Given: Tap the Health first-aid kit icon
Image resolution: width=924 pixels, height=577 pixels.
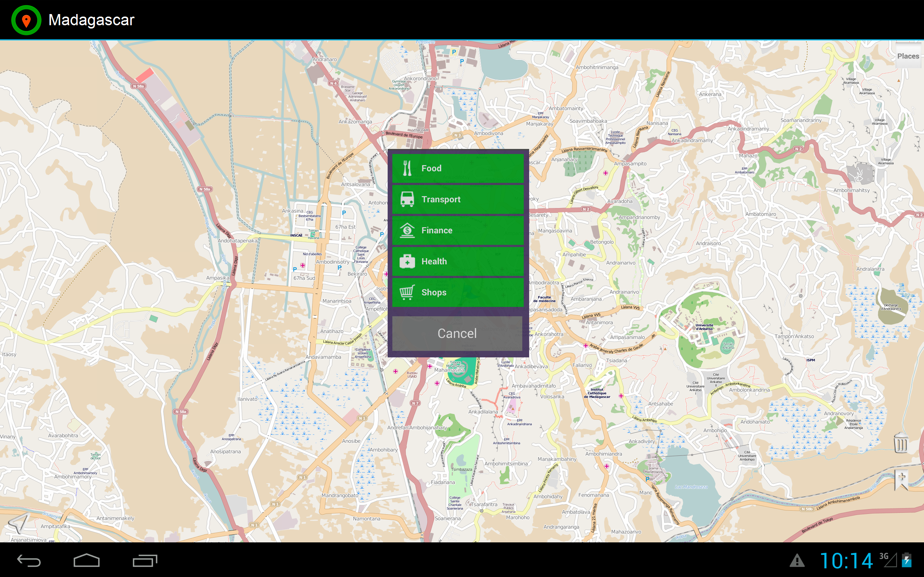Looking at the screenshot, I should tap(407, 261).
